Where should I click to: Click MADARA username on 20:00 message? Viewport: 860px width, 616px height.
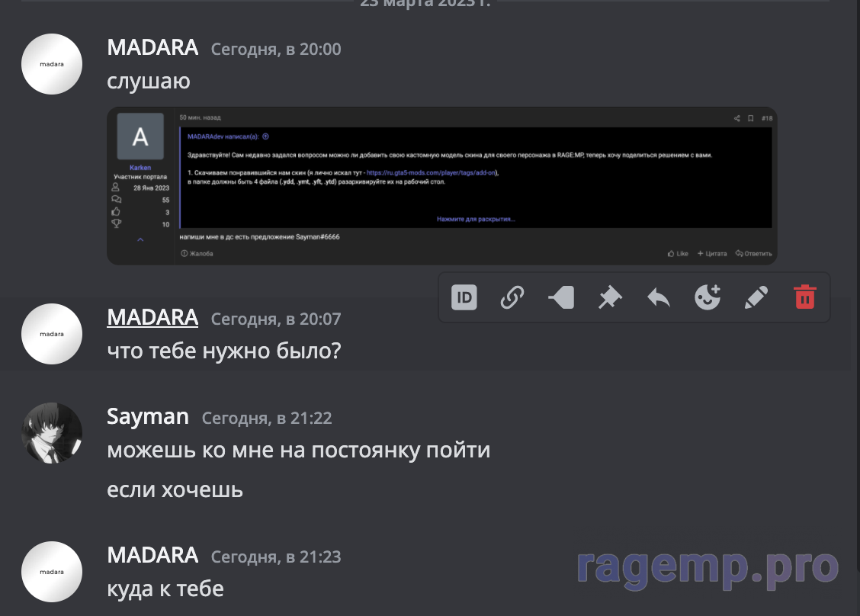coord(152,48)
